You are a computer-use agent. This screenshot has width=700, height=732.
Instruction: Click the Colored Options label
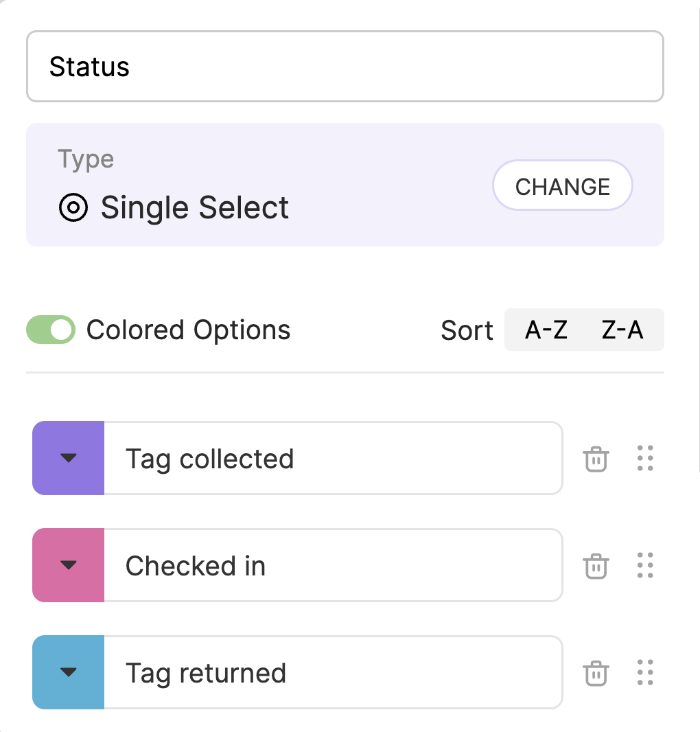(189, 330)
